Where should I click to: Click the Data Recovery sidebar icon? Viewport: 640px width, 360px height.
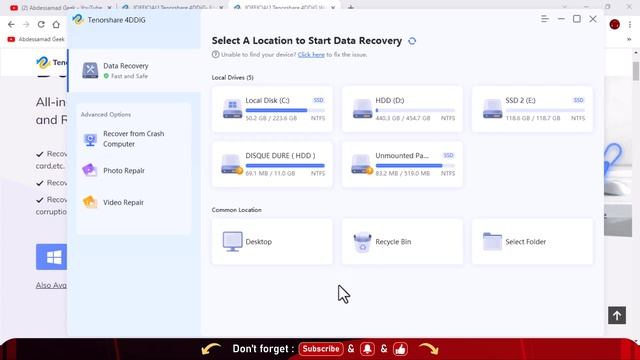pyautogui.click(x=90, y=70)
